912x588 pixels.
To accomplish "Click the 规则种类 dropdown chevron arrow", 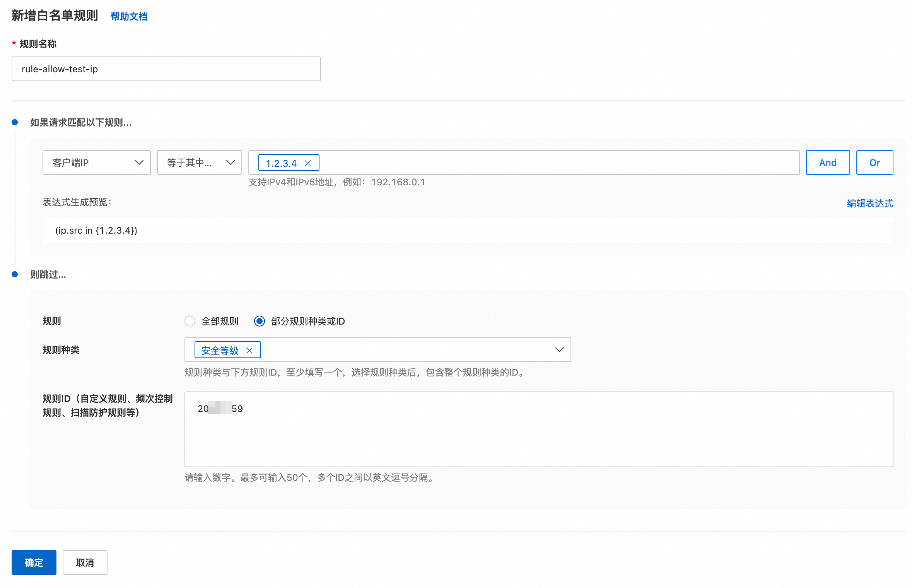I will pos(559,350).
